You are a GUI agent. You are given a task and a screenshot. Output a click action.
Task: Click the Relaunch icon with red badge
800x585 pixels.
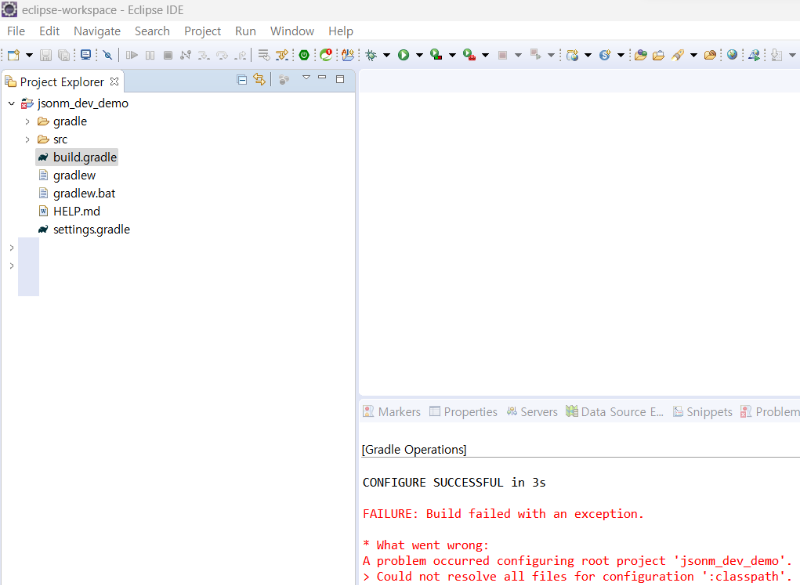[x=326, y=55]
